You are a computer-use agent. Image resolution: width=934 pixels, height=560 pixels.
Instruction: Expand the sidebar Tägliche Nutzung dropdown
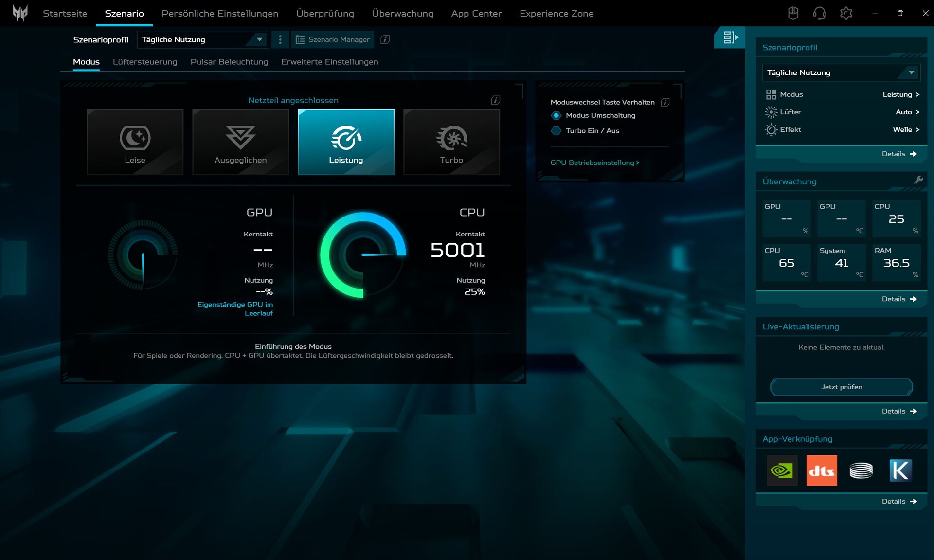(x=841, y=72)
